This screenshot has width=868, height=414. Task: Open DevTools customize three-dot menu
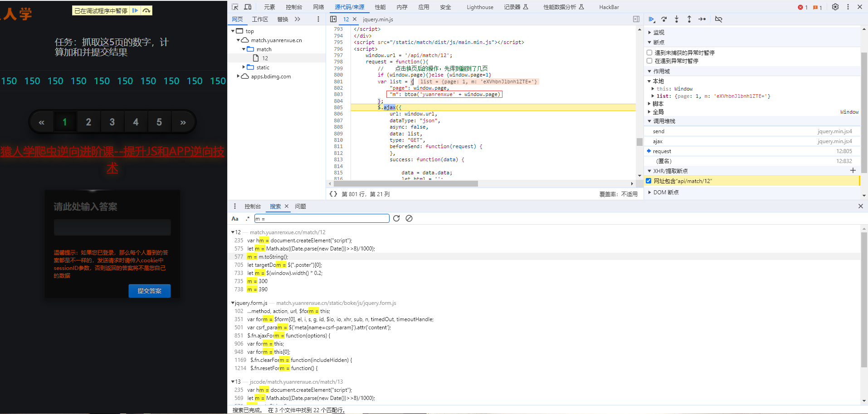(848, 7)
